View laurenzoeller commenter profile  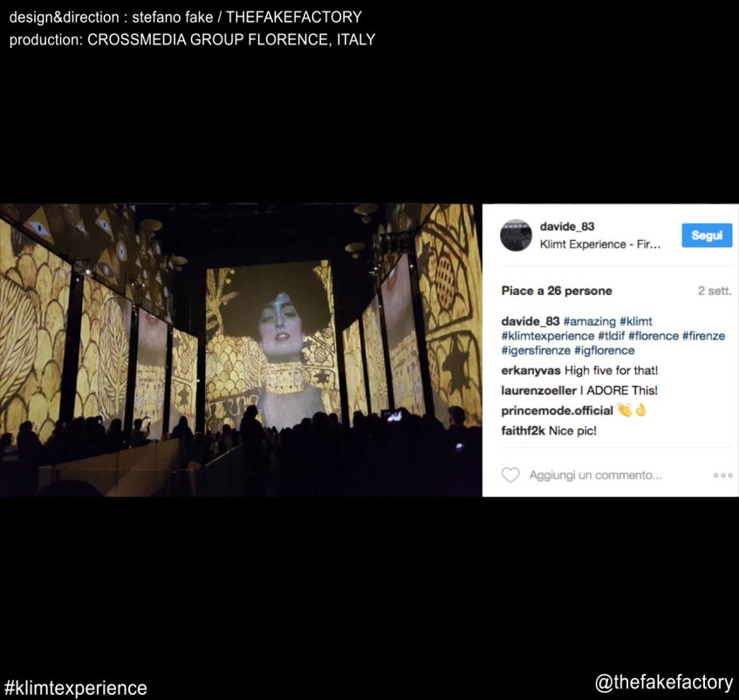click(538, 391)
